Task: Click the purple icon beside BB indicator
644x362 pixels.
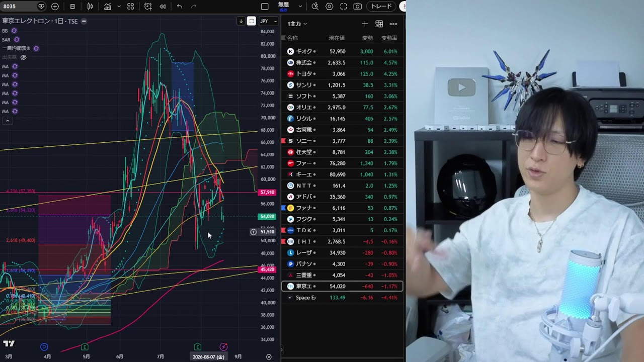Action: point(14,31)
